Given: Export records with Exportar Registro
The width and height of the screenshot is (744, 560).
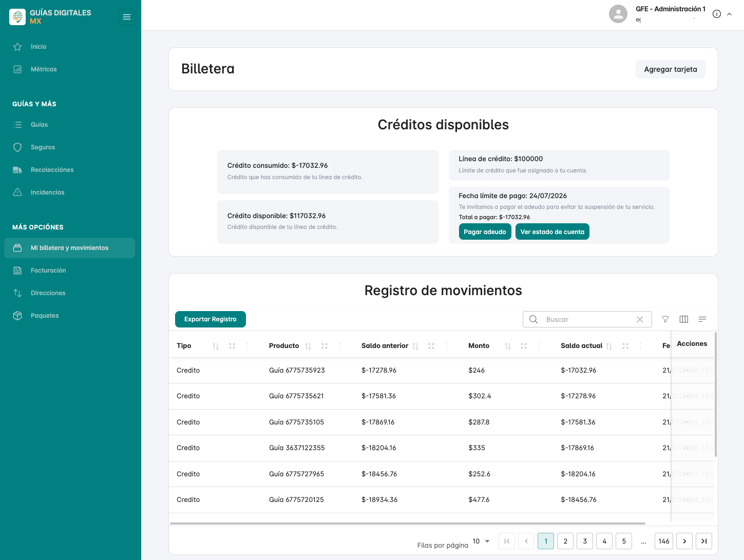Looking at the screenshot, I should [x=211, y=319].
